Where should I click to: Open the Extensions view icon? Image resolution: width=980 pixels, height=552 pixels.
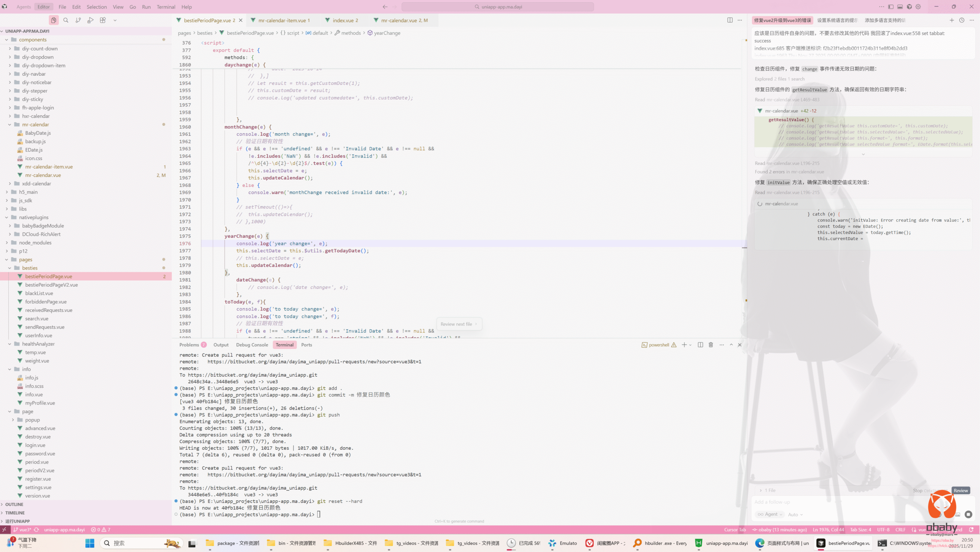(x=103, y=20)
